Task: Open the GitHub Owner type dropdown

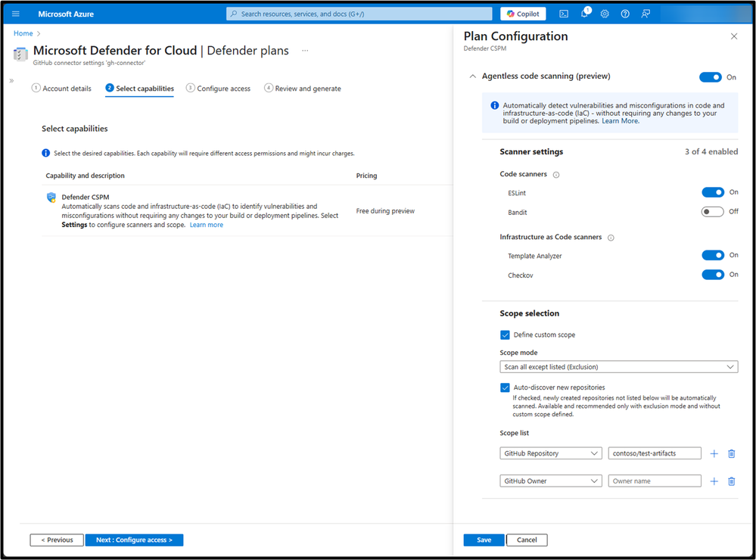Action: pos(551,481)
